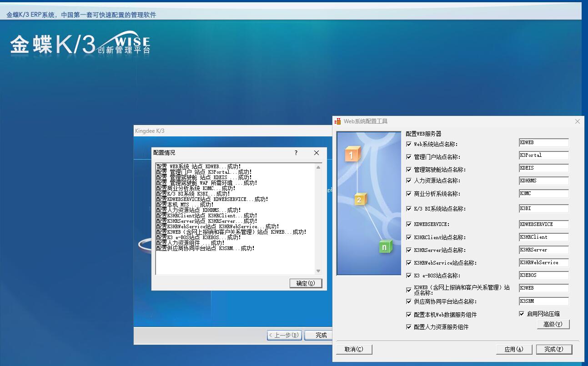Toggle 管理驾驶舱站点名称 checkbox
The width and height of the screenshot is (588, 366).
(409, 170)
